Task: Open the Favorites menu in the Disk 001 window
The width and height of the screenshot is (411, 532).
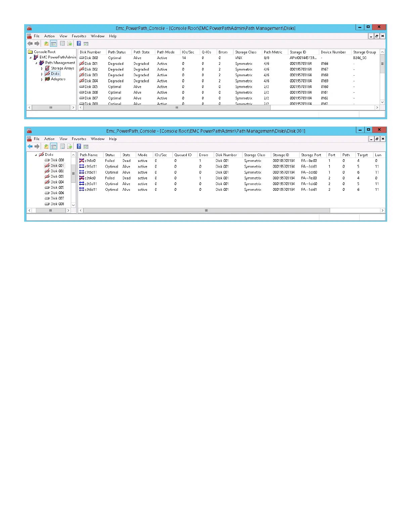Action: click(79, 139)
